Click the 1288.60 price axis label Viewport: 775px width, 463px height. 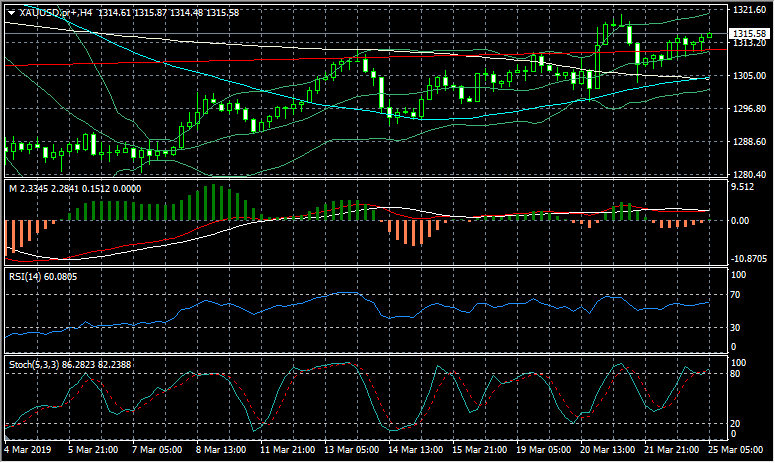(749, 142)
